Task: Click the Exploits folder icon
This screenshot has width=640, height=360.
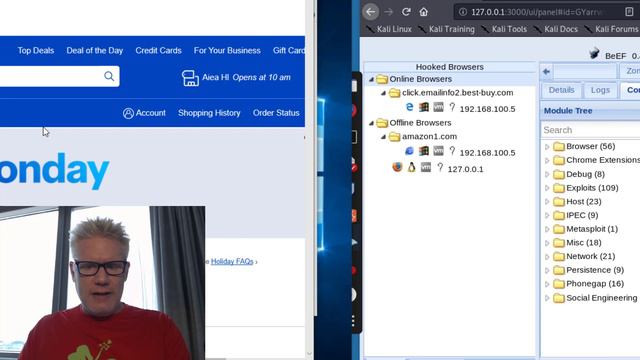Action: click(559, 188)
